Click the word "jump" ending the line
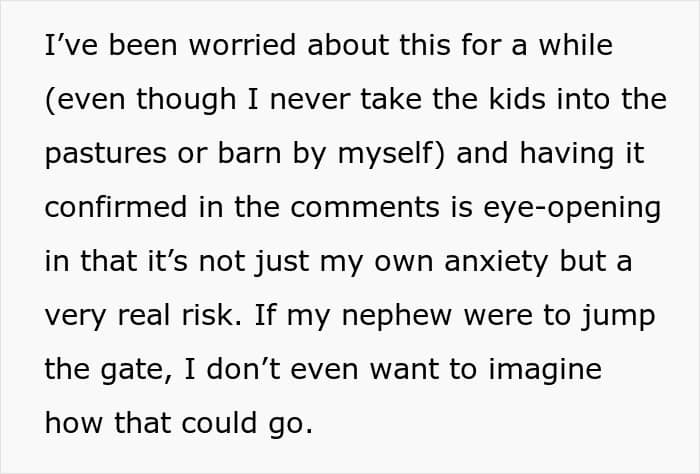The image size is (700, 474). coord(618,317)
